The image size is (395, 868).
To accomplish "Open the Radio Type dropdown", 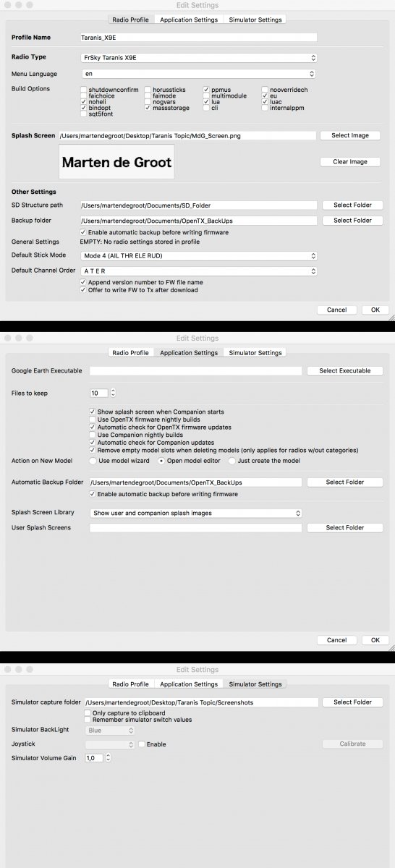I will click(197, 57).
